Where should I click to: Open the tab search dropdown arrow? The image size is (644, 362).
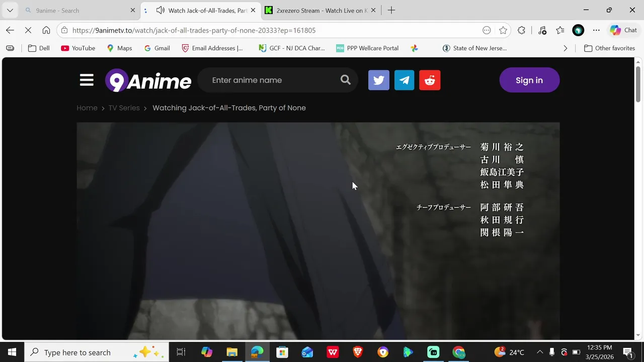click(x=10, y=10)
